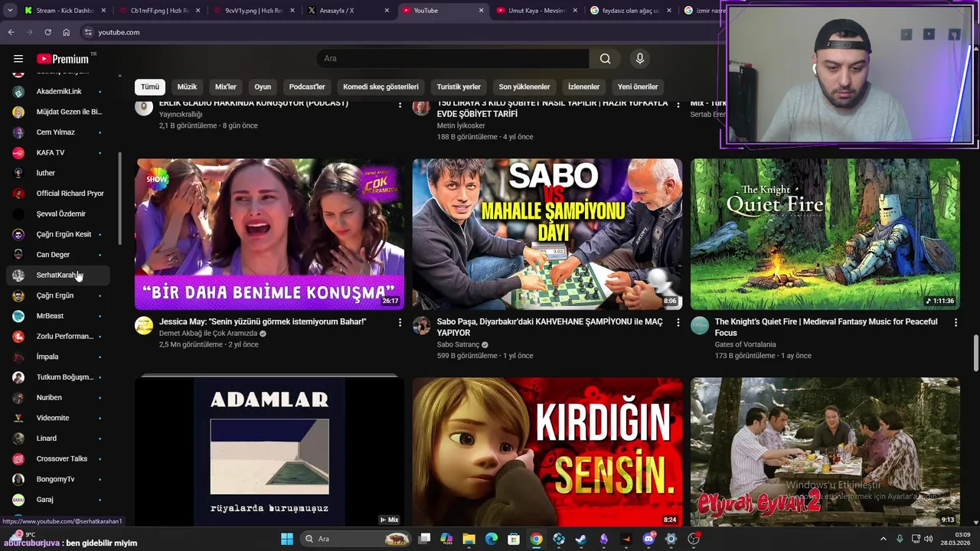Open Task View from the taskbar

pyautogui.click(x=425, y=539)
